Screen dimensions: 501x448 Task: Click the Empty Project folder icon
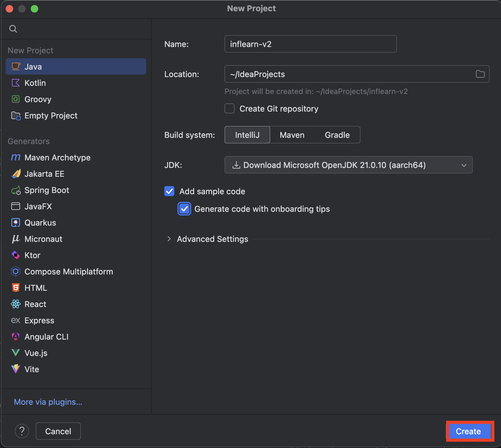coord(16,116)
